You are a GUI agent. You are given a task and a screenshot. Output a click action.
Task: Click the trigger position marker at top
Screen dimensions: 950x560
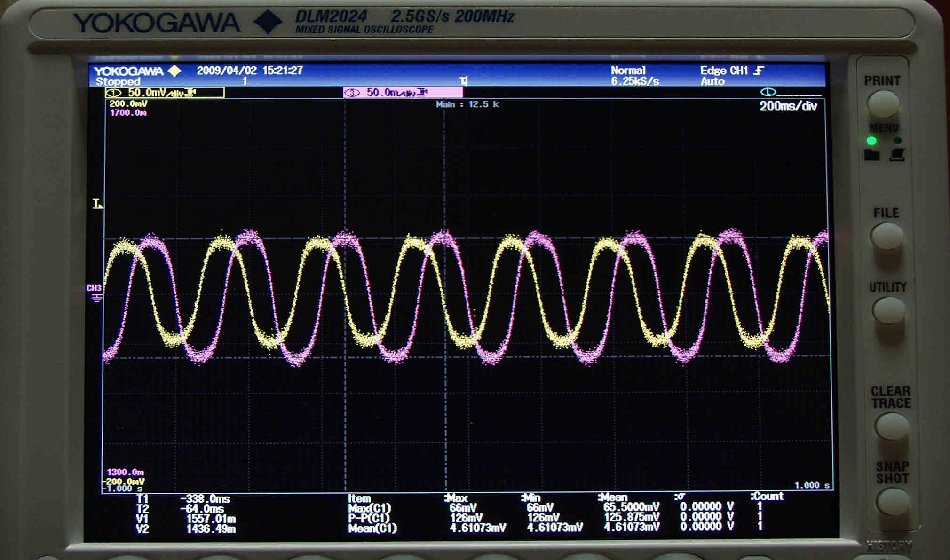click(x=464, y=81)
